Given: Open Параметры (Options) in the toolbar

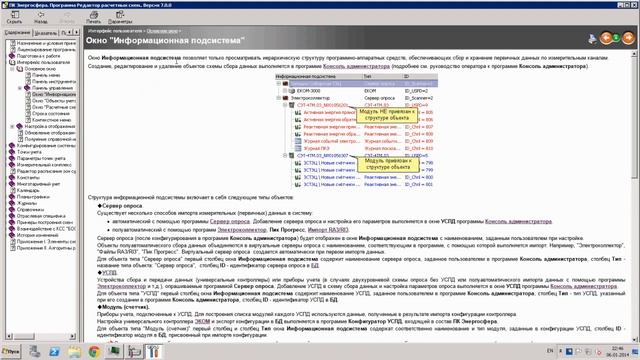Looking at the screenshot, I should [x=120, y=17].
